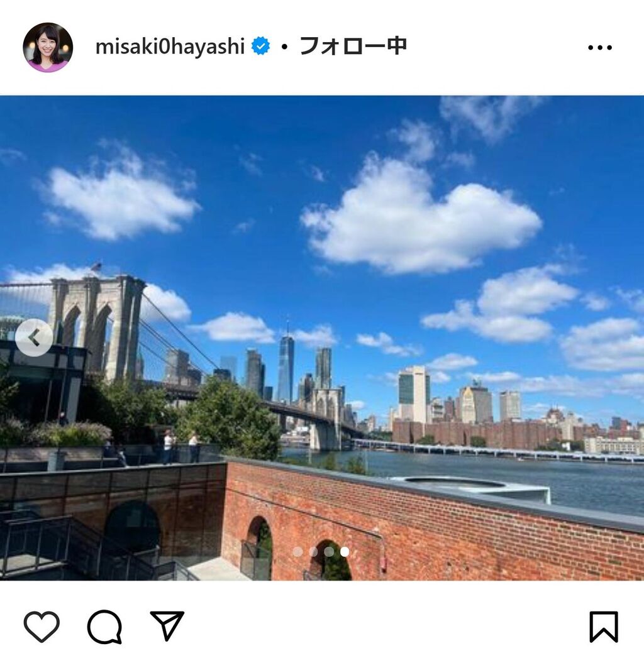Open misaki0hayashi's profile picture

(x=48, y=47)
